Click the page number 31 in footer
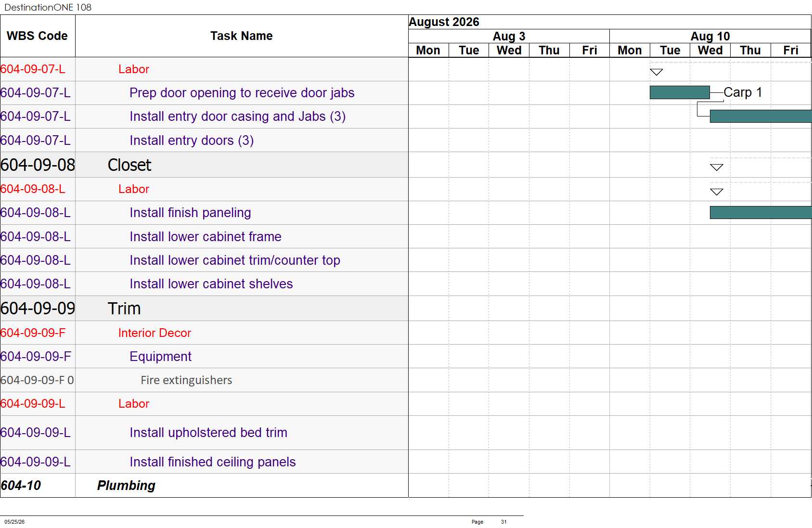 point(503,522)
